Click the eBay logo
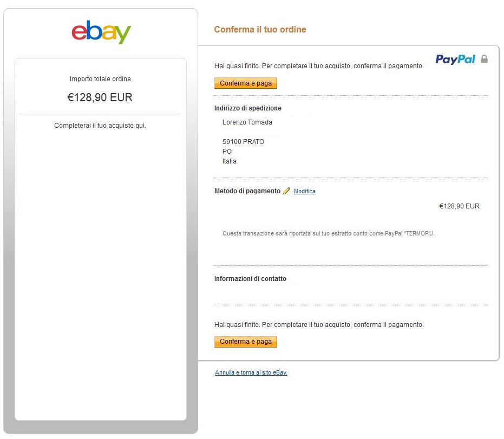The image size is (504, 439). tap(101, 32)
